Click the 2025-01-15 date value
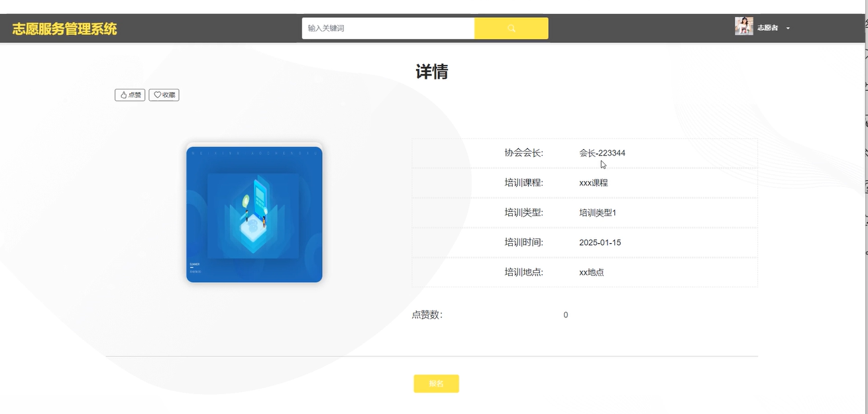The image size is (868, 414). (x=600, y=242)
